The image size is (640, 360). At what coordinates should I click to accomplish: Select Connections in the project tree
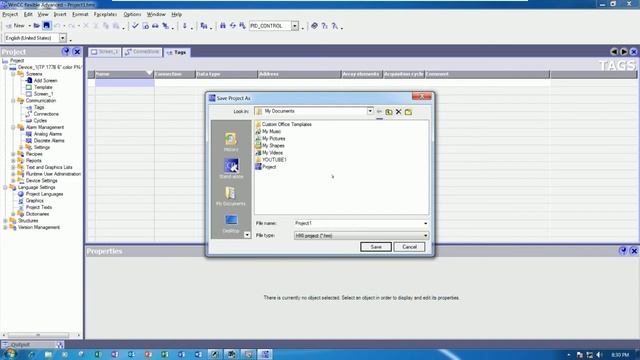(42, 114)
